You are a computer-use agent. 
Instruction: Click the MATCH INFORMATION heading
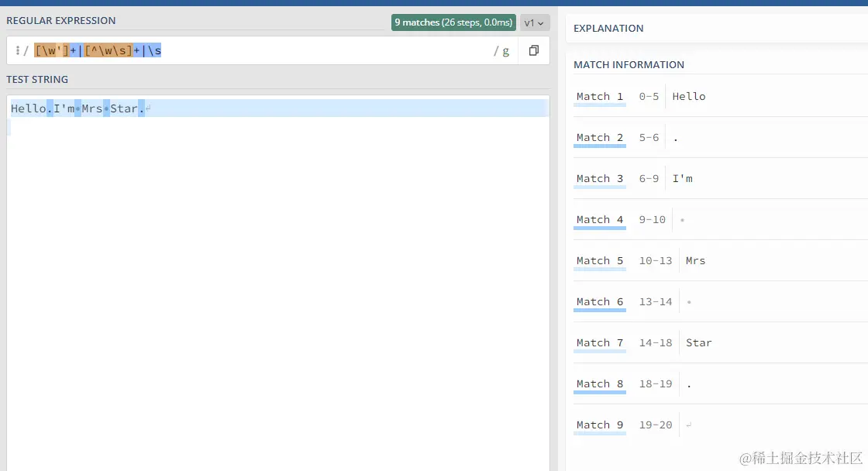(x=629, y=65)
